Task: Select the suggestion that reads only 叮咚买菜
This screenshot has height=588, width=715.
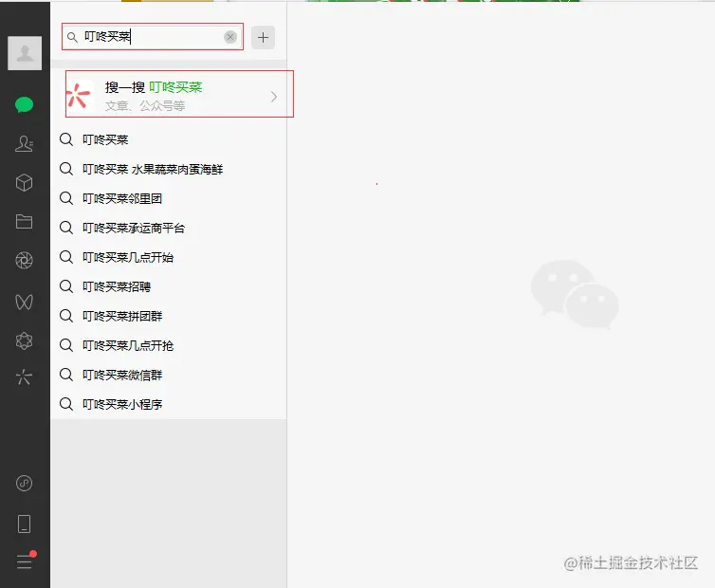Action: [x=169, y=139]
